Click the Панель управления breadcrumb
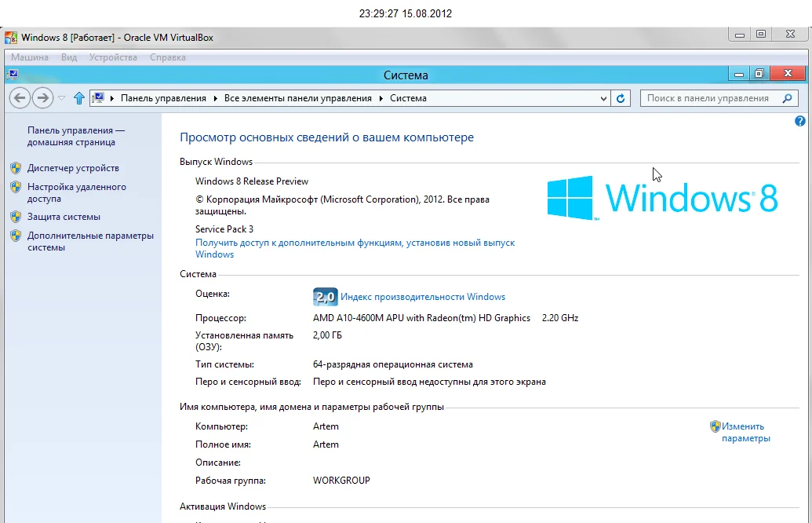The image size is (812, 523). [x=163, y=98]
